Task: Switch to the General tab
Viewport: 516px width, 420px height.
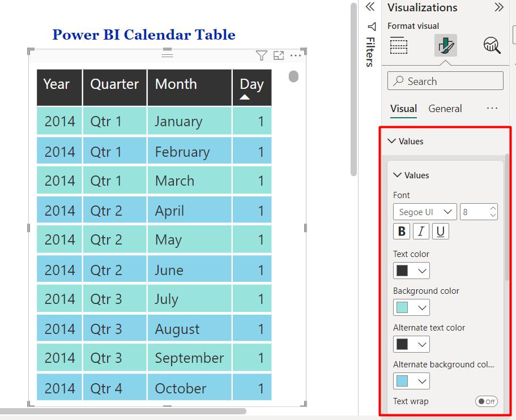Action: (445, 109)
